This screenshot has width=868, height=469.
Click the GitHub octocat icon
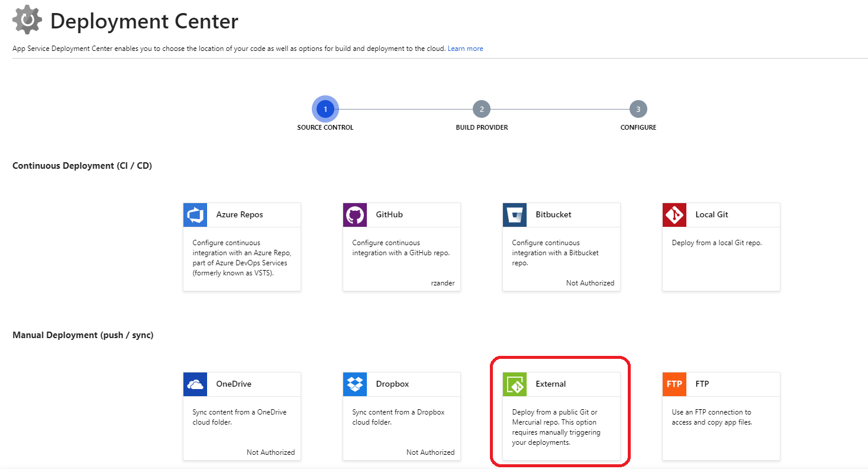[x=355, y=215]
